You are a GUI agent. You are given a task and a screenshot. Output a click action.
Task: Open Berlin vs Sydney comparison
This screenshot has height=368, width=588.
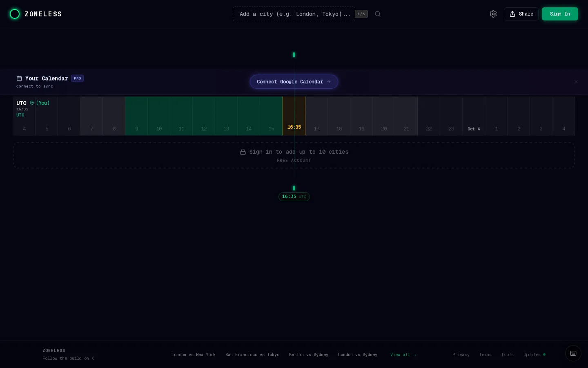(x=309, y=355)
